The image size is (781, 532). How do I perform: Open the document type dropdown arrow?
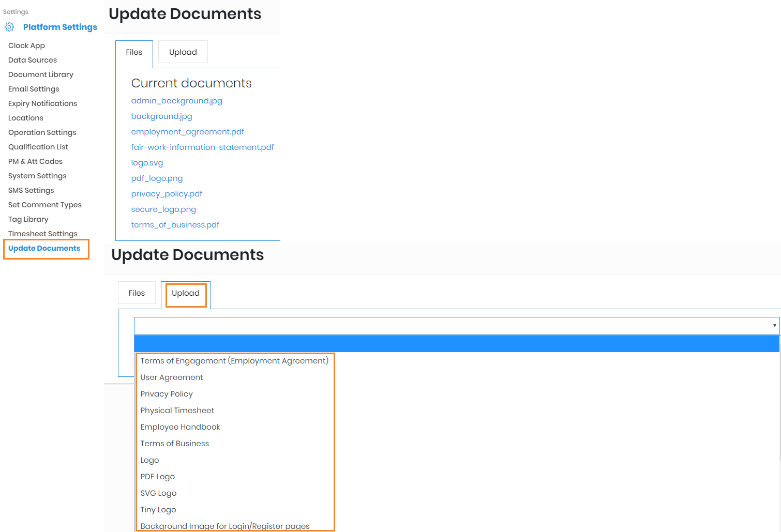774,326
